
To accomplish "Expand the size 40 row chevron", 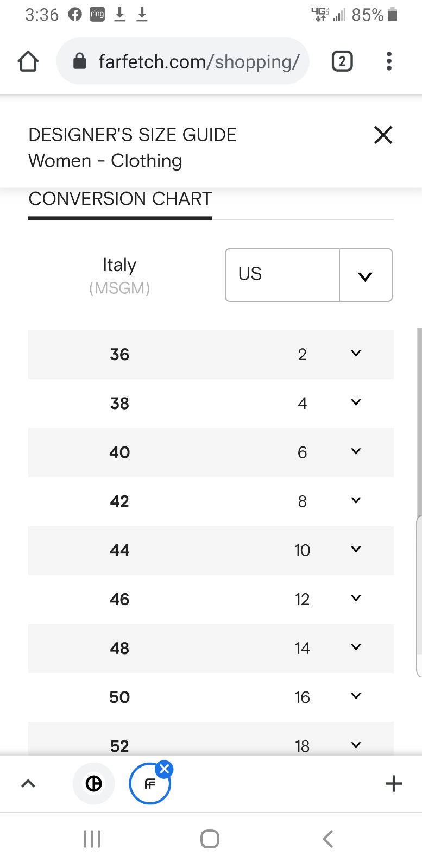I will click(x=356, y=451).
